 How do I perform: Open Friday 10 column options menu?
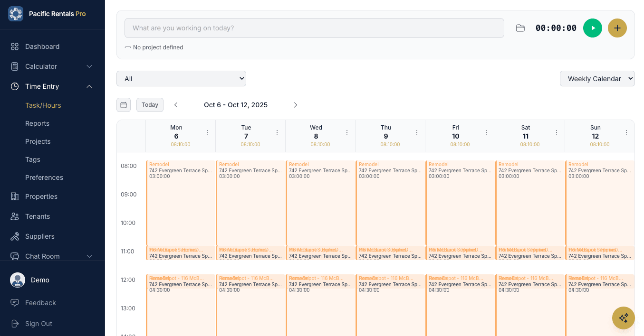point(487,132)
